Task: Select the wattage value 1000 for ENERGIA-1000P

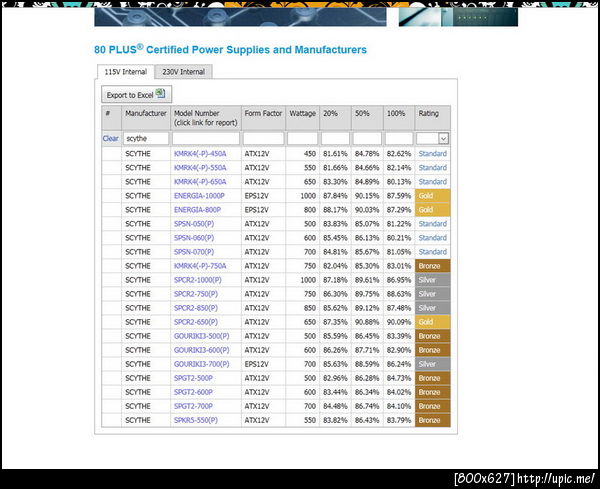Action: pos(308,196)
